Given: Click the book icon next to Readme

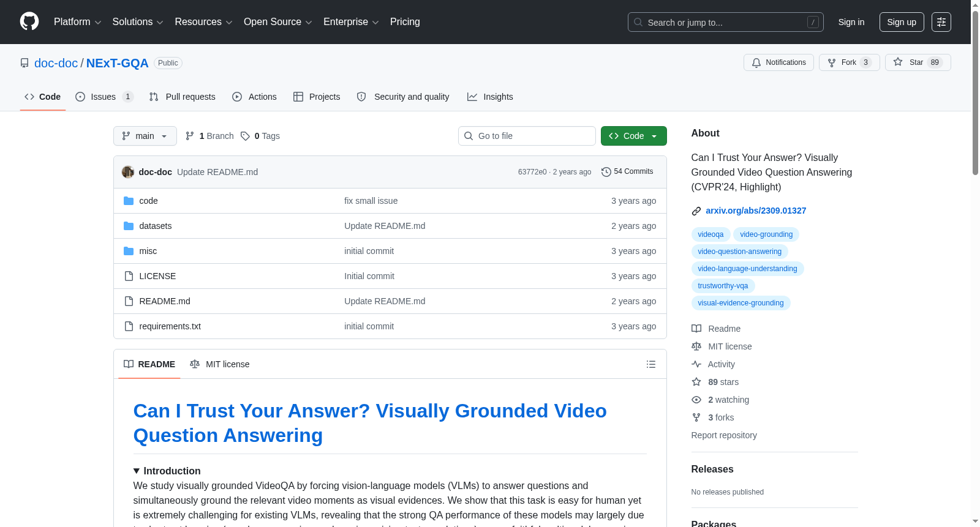Looking at the screenshot, I should [696, 329].
